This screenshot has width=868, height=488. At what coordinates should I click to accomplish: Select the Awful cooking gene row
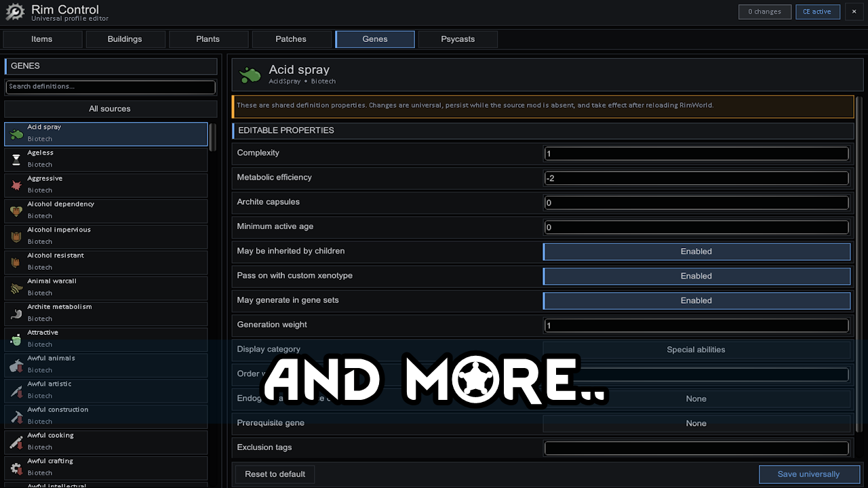tap(106, 443)
